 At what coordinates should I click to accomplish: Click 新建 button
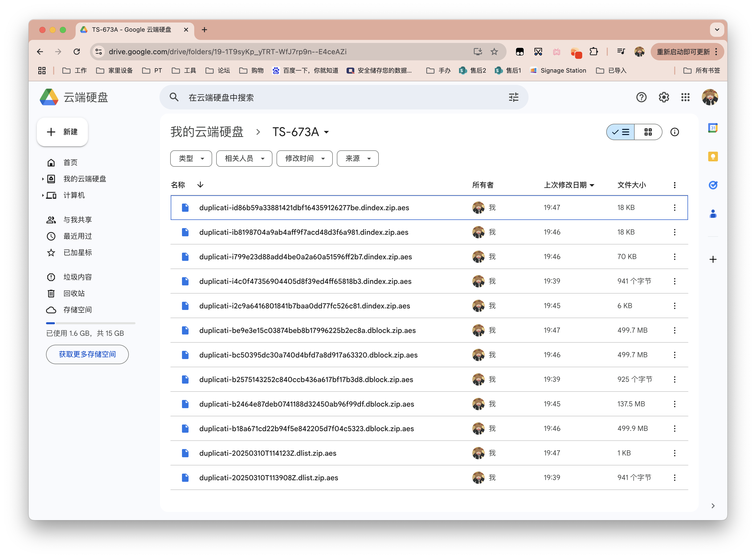[62, 132]
